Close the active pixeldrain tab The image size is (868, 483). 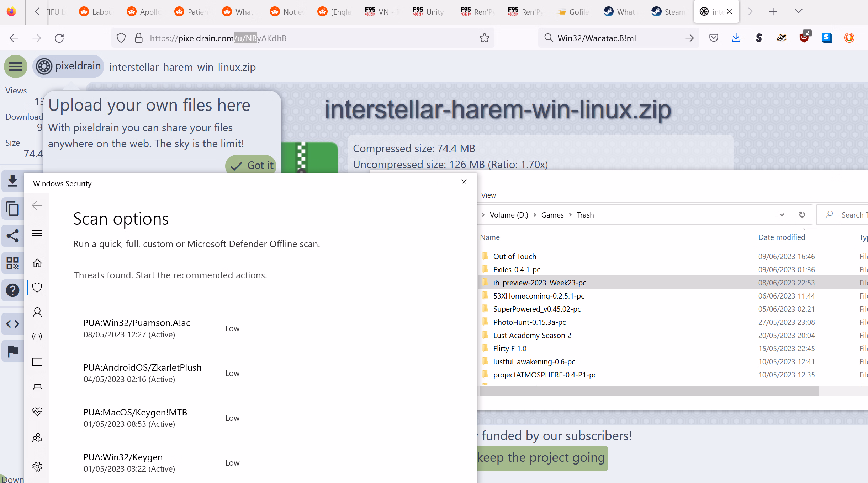click(x=730, y=11)
